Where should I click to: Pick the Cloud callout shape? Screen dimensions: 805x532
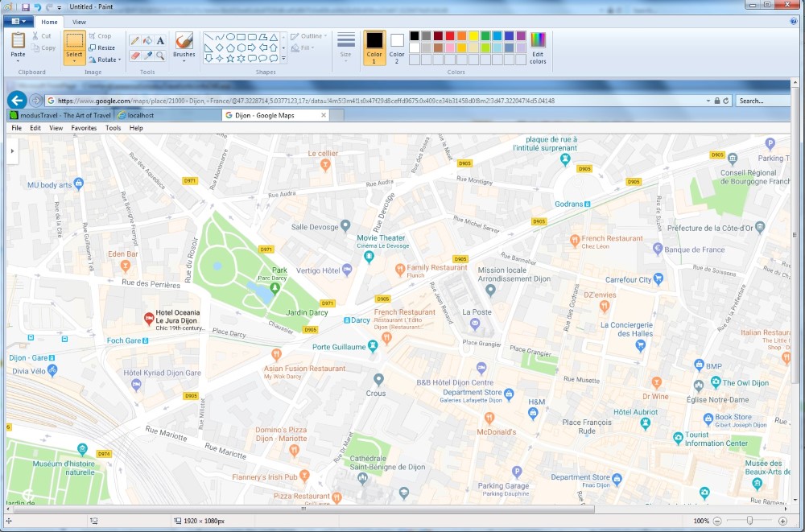pos(274,59)
